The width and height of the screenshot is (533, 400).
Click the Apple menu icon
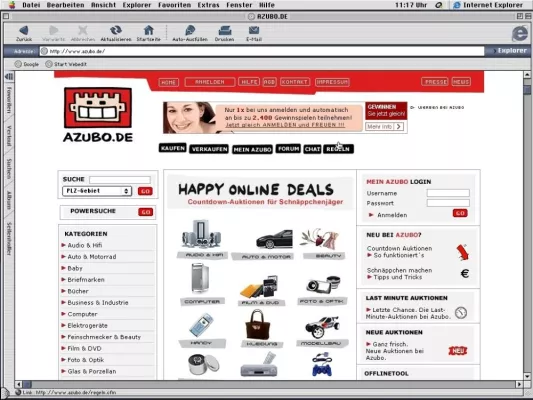pos(12,5)
